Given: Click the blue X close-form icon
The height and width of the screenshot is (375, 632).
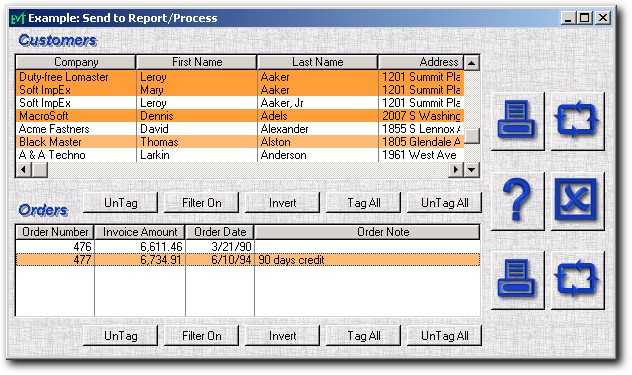Looking at the screenshot, I should (577, 200).
